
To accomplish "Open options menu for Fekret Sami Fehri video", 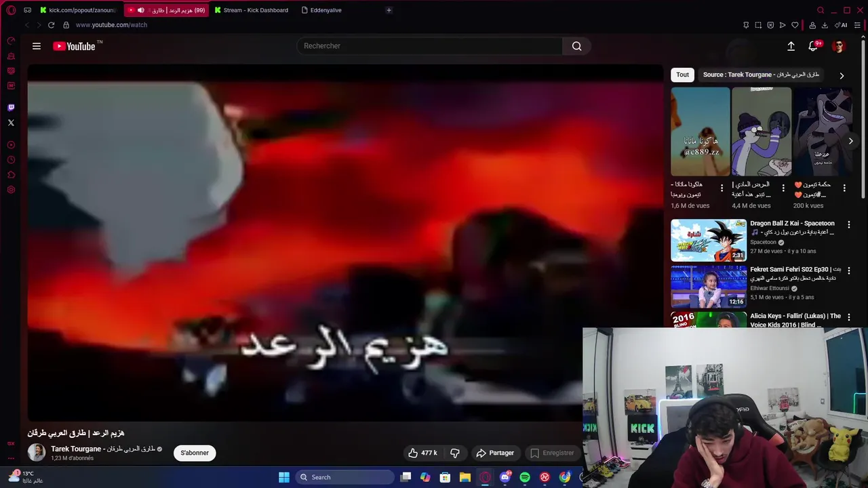I will click(x=848, y=270).
